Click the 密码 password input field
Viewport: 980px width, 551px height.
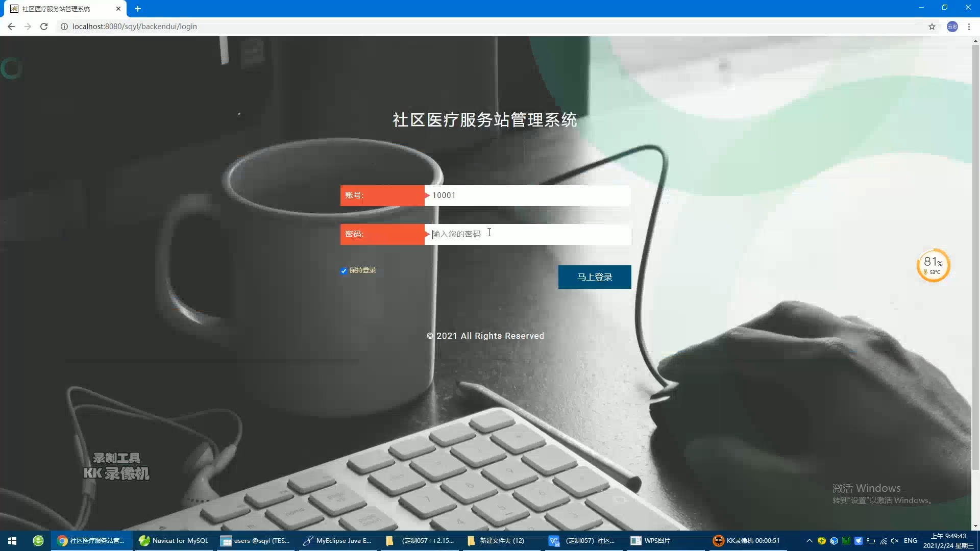click(x=527, y=234)
